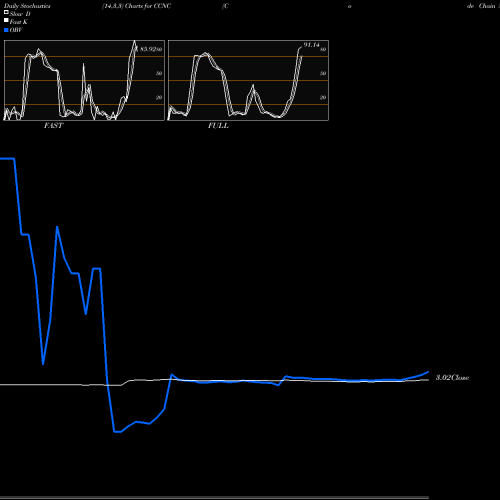Viewport: 500px width, 500px height.
Task: Click the 'Daily Stochastics' title text
Action: coord(27,6)
